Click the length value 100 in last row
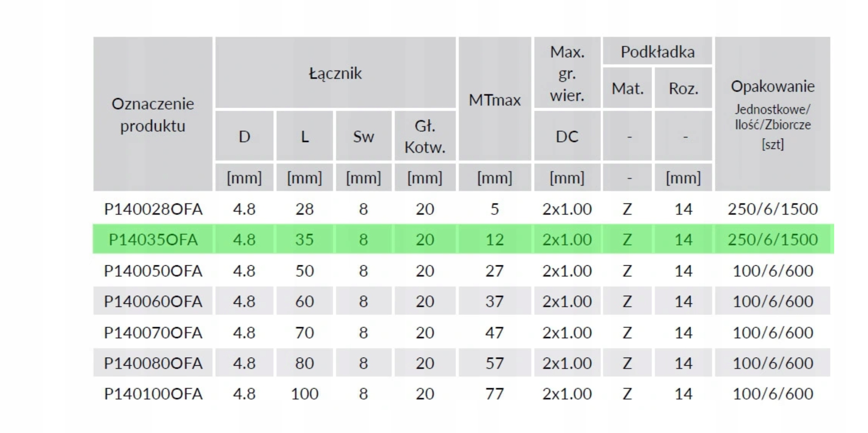The height and width of the screenshot is (433, 868). [304, 394]
